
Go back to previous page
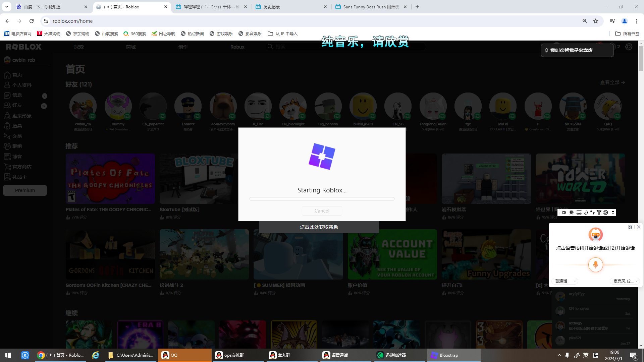(x=7, y=21)
